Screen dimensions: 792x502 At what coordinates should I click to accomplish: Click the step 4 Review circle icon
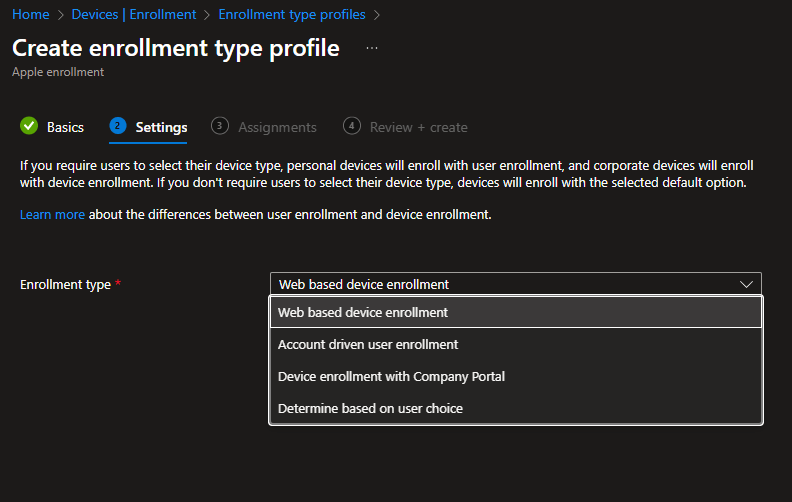[x=351, y=126]
